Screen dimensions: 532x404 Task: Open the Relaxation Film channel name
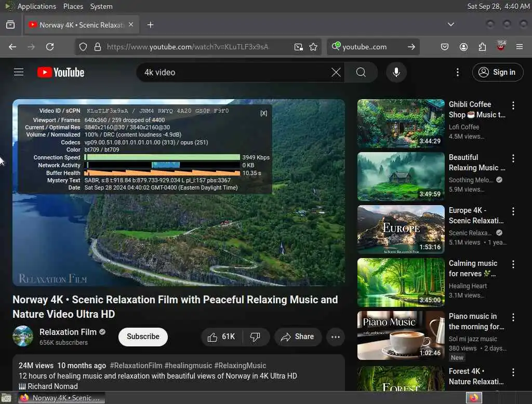pyautogui.click(x=68, y=332)
